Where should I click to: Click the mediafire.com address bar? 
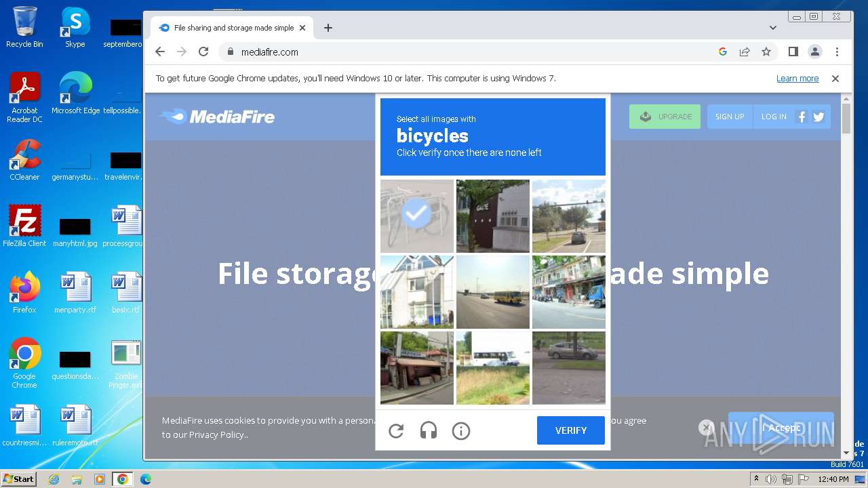pos(468,52)
